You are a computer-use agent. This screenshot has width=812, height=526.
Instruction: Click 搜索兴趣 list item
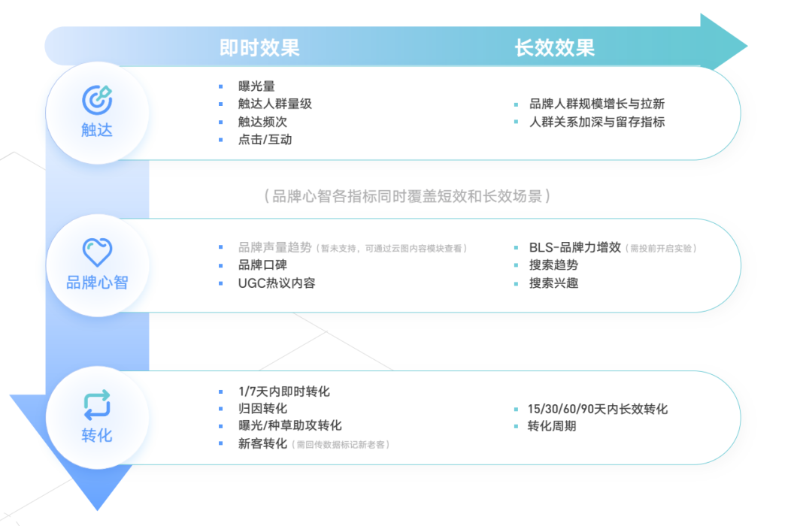(553, 283)
